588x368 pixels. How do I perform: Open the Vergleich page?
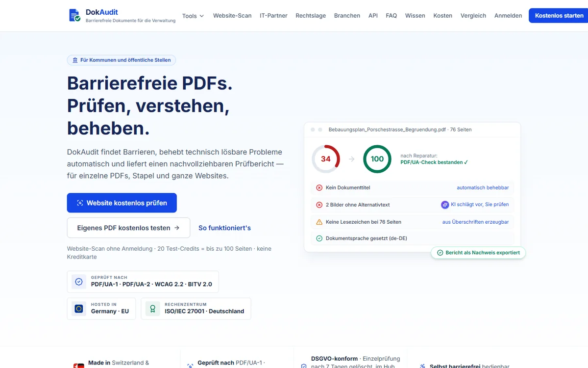(473, 16)
